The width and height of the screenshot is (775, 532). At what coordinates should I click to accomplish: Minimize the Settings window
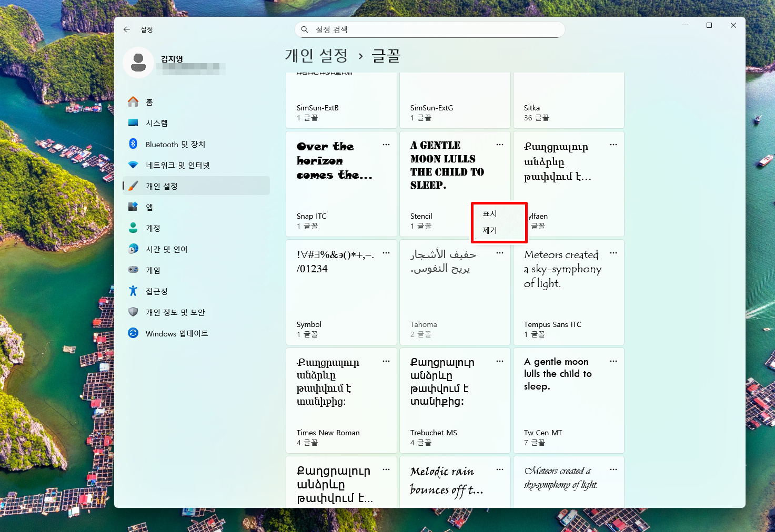tap(685, 25)
